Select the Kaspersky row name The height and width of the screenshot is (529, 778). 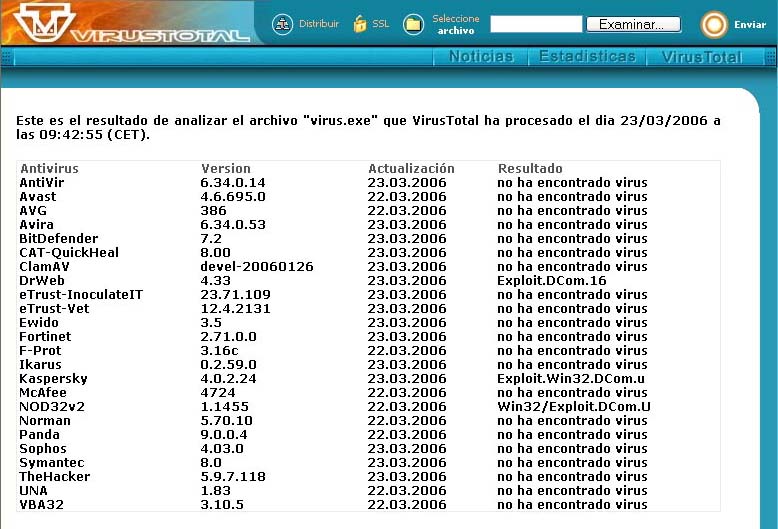click(x=53, y=379)
